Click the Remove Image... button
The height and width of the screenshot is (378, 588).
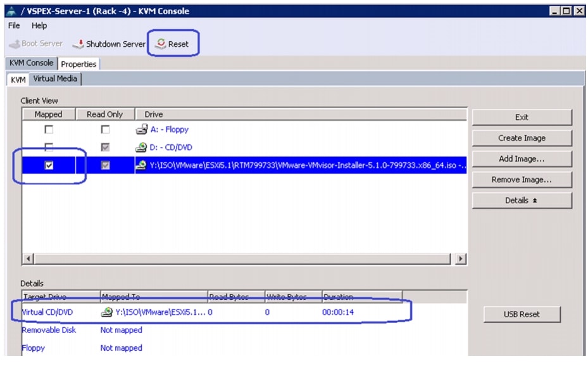coord(522,180)
